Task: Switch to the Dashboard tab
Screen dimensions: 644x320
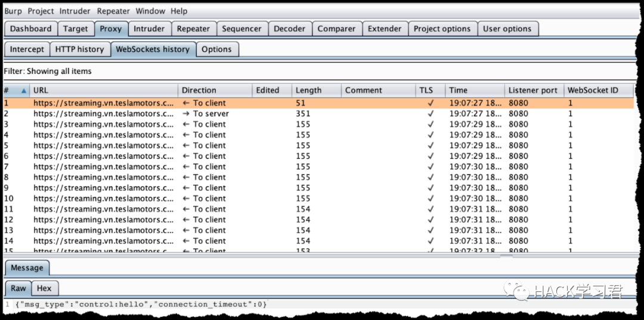Action: pyautogui.click(x=31, y=29)
